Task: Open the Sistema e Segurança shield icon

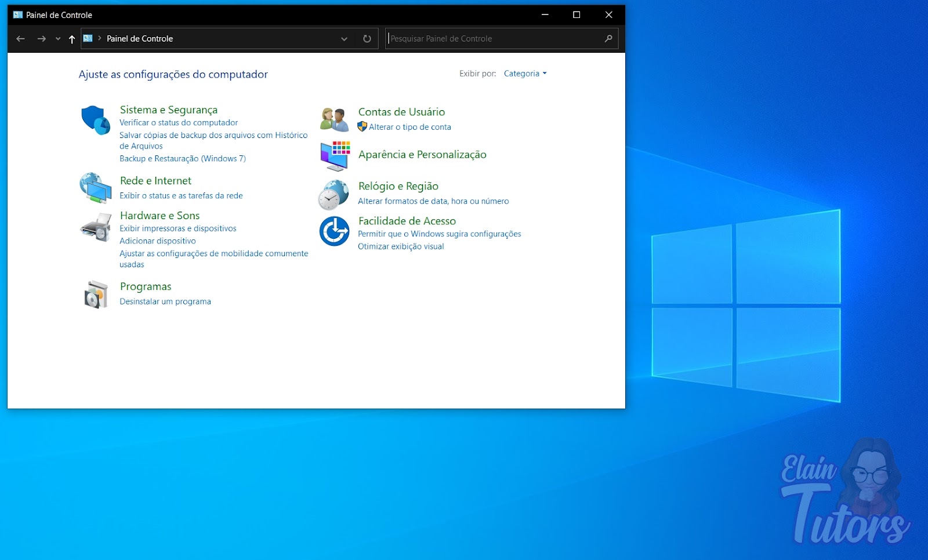Action: 96,120
